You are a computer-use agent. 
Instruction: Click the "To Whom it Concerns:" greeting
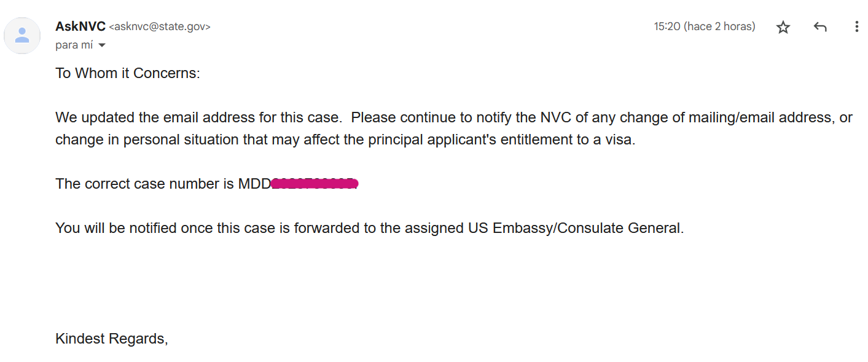click(128, 73)
